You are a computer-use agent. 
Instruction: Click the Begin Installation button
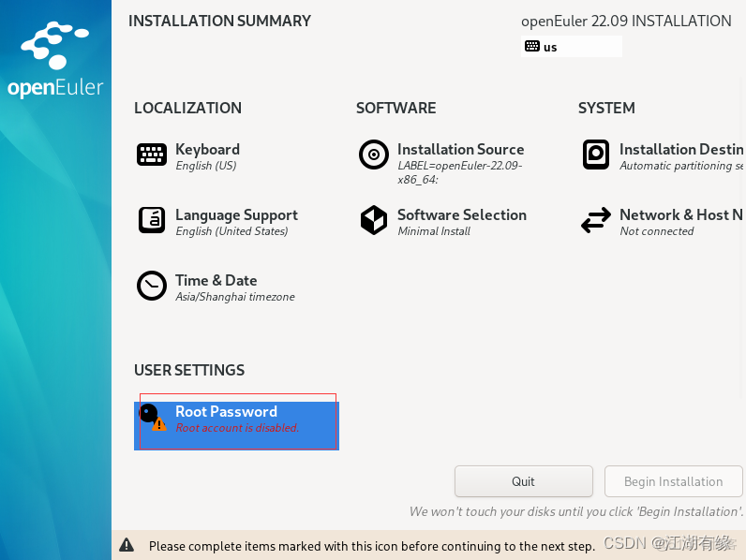673,481
